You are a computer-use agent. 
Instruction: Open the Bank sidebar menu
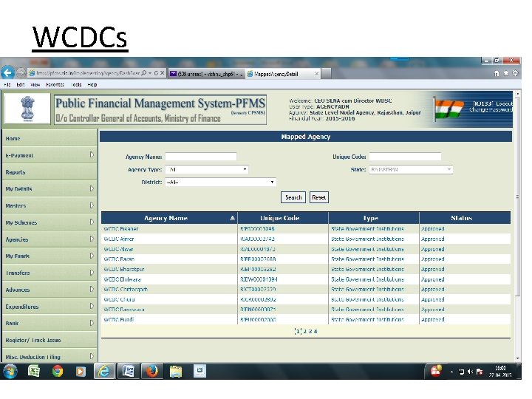(50, 323)
